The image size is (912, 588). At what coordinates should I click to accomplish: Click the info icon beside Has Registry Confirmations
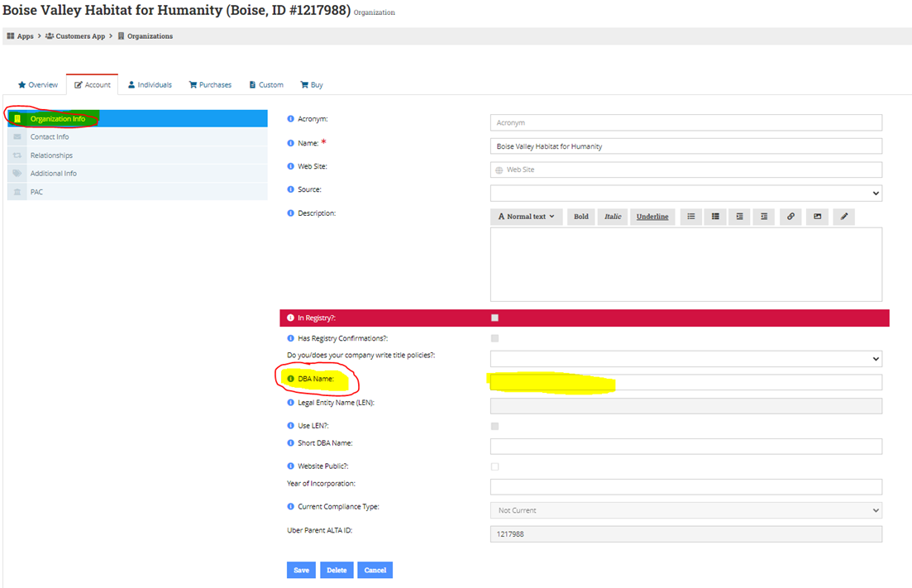(x=290, y=338)
